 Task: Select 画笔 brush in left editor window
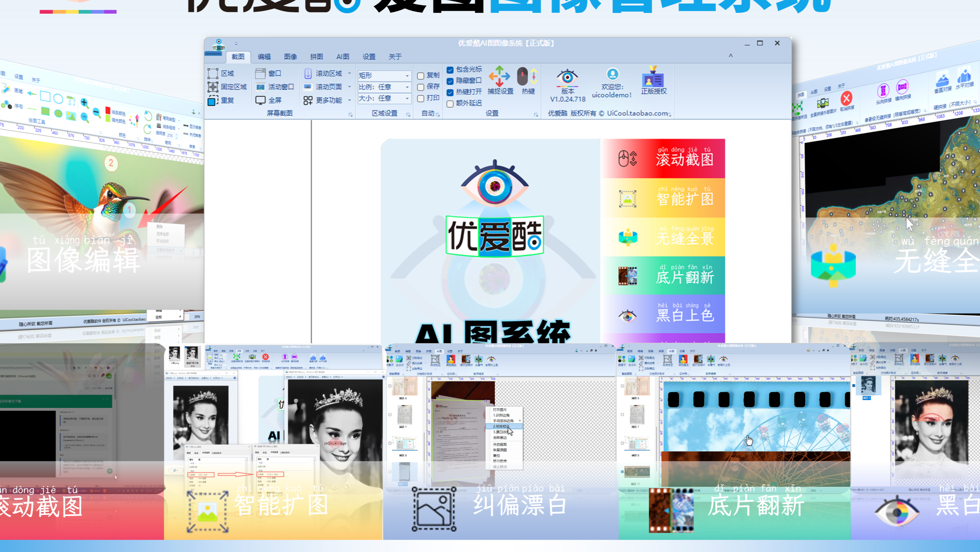(x=13, y=90)
